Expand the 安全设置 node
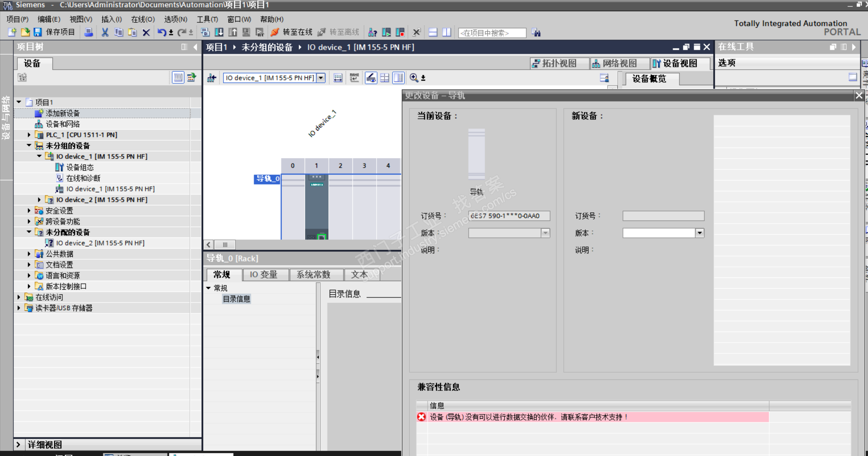This screenshot has width=868, height=456. point(29,210)
